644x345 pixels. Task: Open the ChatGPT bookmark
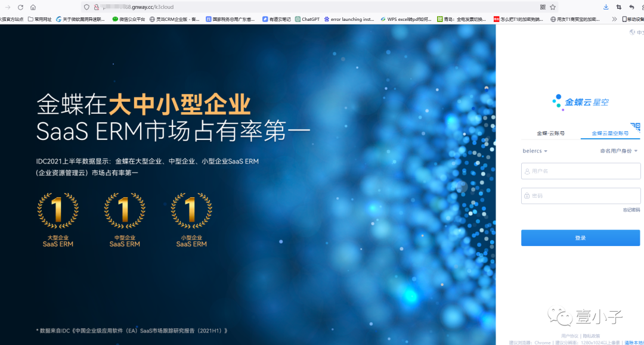[x=307, y=19]
